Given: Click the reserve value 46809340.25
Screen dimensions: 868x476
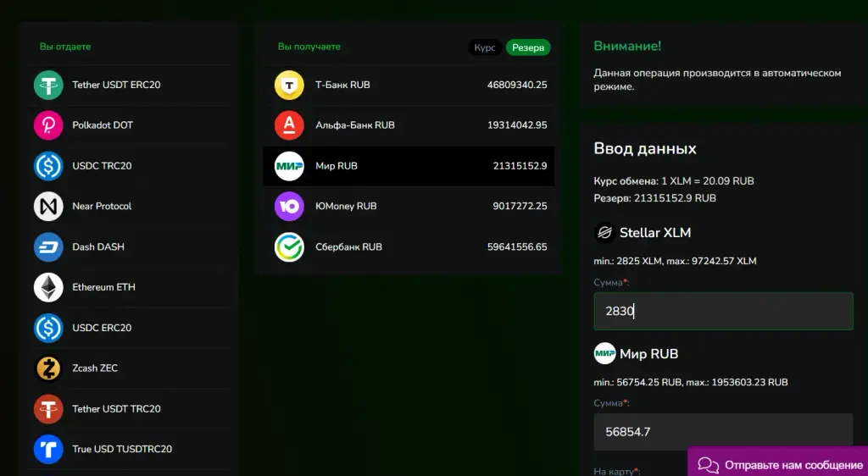Looking at the screenshot, I should click(517, 86).
